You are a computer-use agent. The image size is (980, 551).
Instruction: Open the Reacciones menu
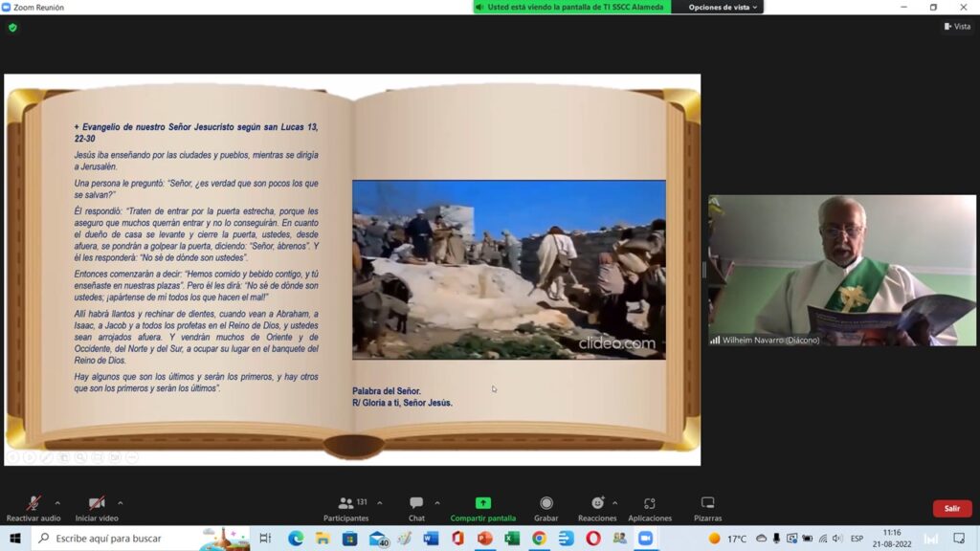tap(597, 509)
